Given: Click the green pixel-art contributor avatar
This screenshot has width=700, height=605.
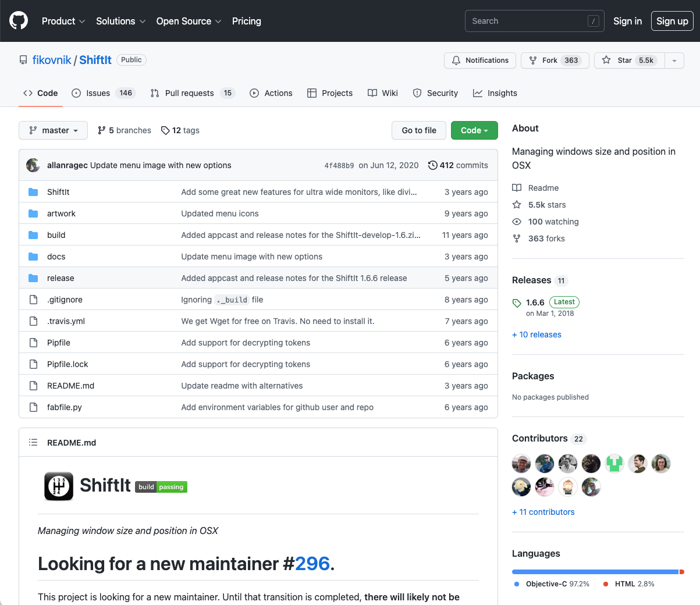Looking at the screenshot, I should click(614, 464).
